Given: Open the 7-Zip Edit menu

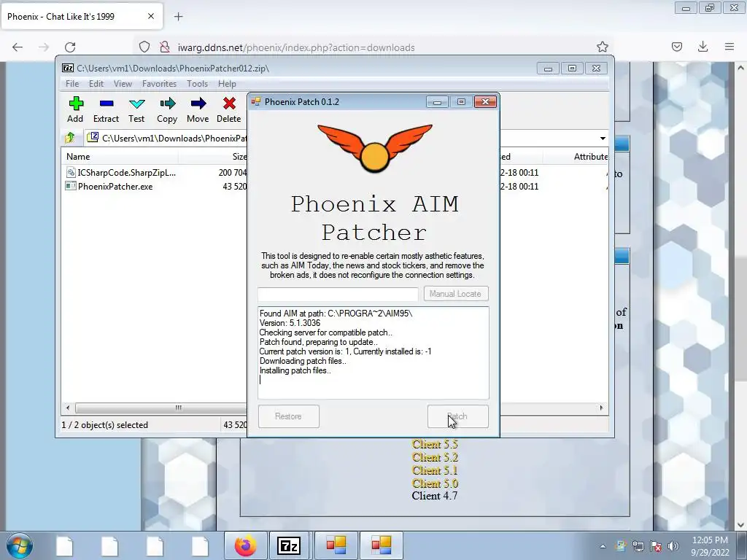Looking at the screenshot, I should click(96, 84).
